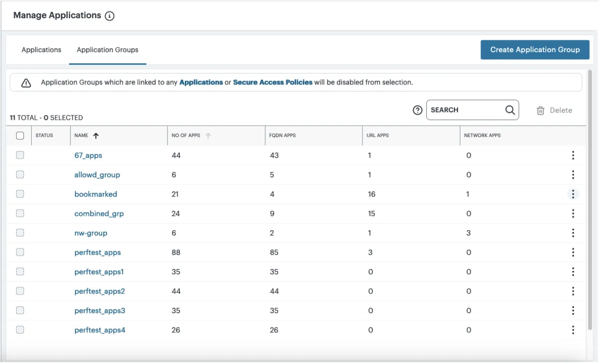Click the help question mark icon near search
599x364 pixels.
[418, 110]
